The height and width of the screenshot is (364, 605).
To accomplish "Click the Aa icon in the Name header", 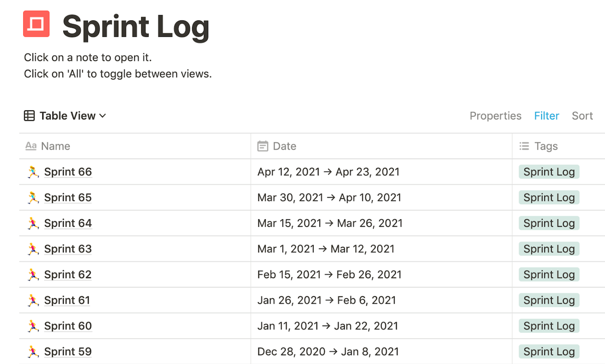I will coord(31,146).
